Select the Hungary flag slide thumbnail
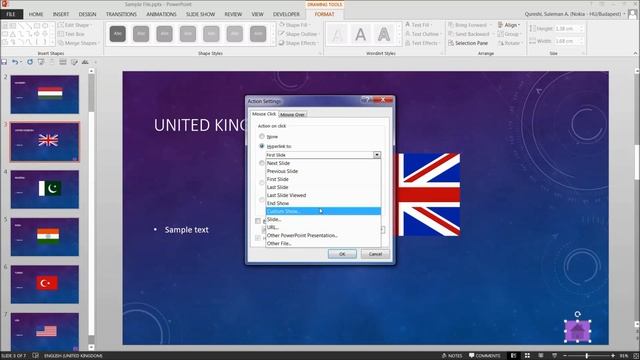640x360 pixels. [45, 94]
